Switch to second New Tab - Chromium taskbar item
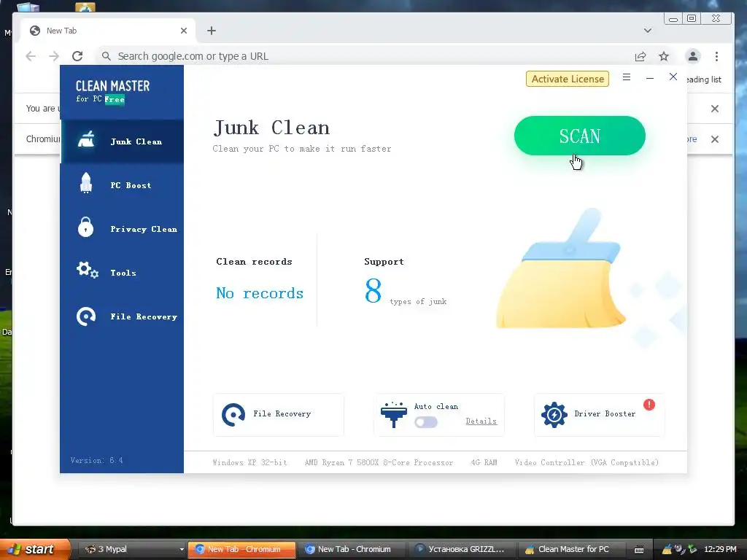 click(x=352, y=549)
